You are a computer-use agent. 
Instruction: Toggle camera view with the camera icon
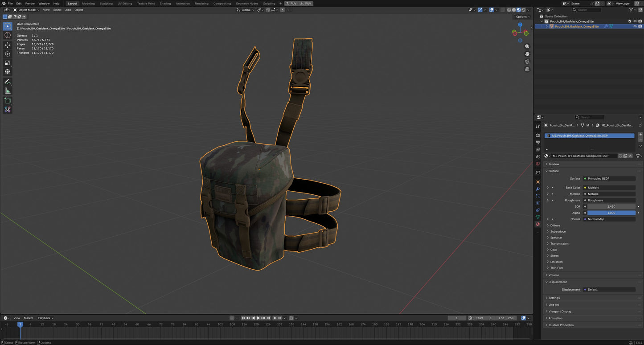coord(527,62)
